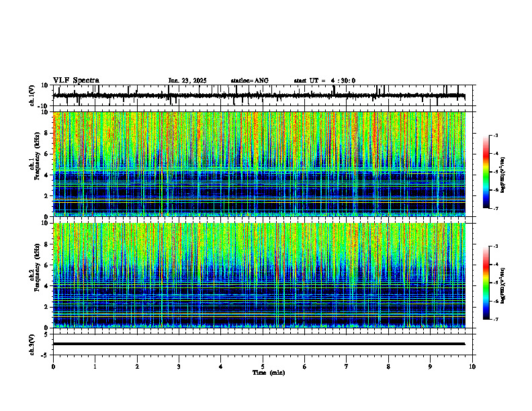Click the "-7" label on ch.1 color bar
This screenshot has height=411, width=532.
click(x=496, y=208)
